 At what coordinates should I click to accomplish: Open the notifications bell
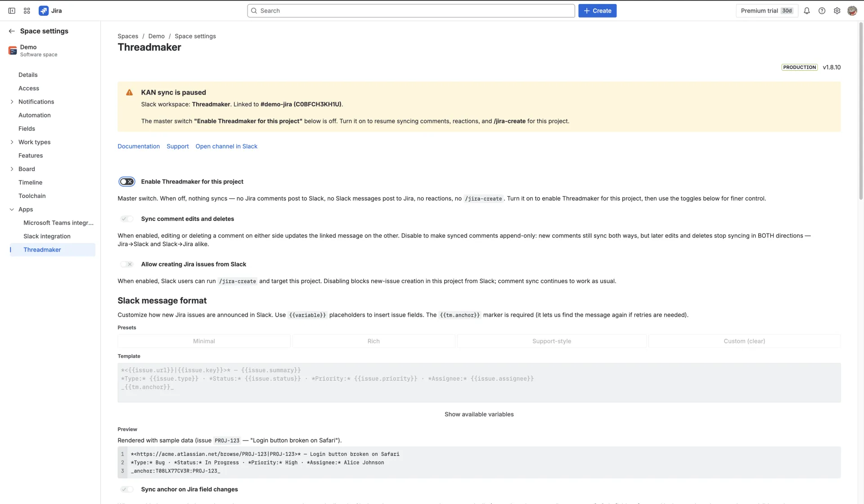click(807, 11)
